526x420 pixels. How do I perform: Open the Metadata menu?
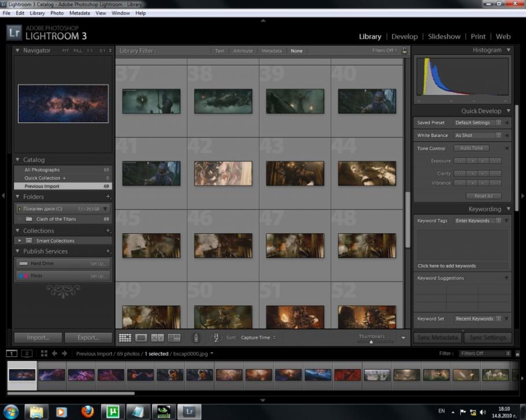click(79, 13)
